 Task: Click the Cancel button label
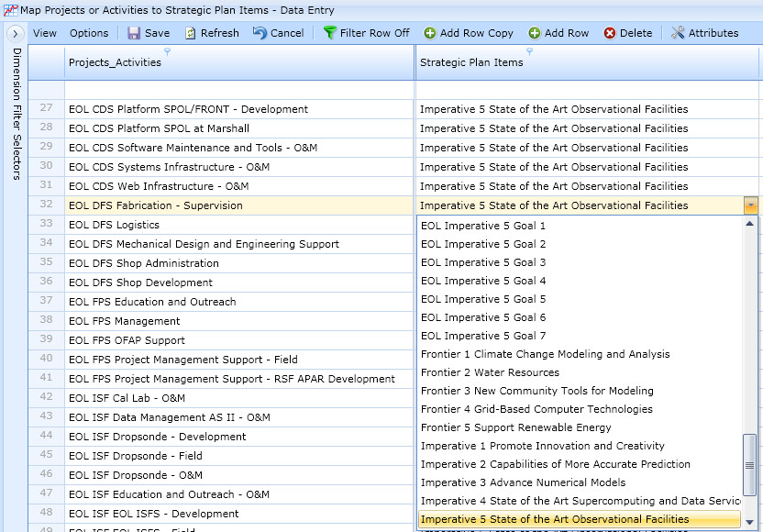[x=287, y=33]
